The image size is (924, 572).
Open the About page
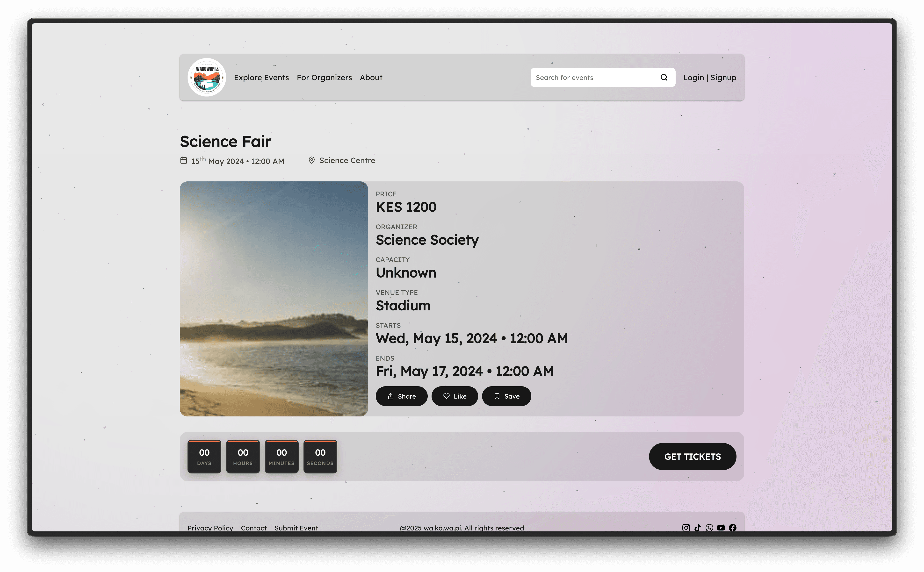click(x=371, y=78)
